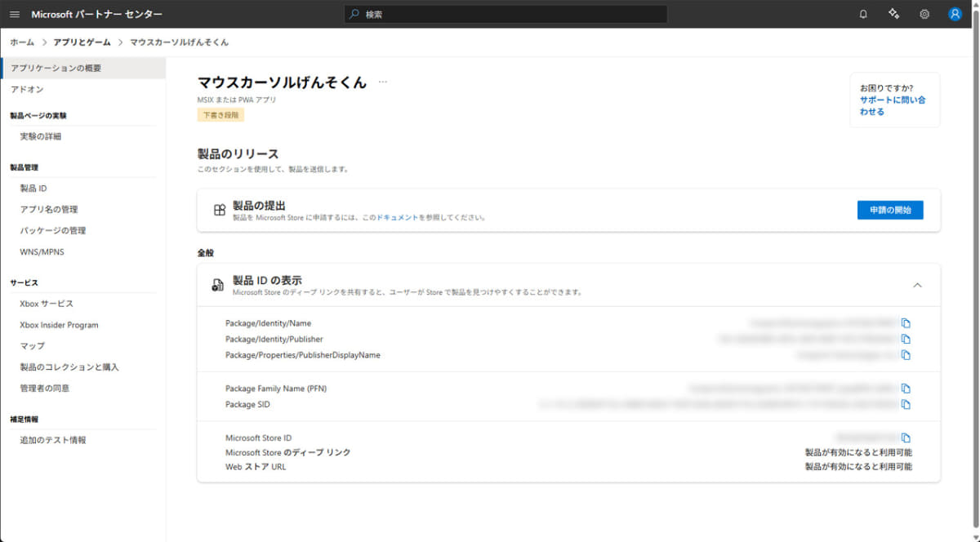Click the マウスカーソルげんそくん page title
This screenshot has height=542, width=980.
click(x=282, y=82)
